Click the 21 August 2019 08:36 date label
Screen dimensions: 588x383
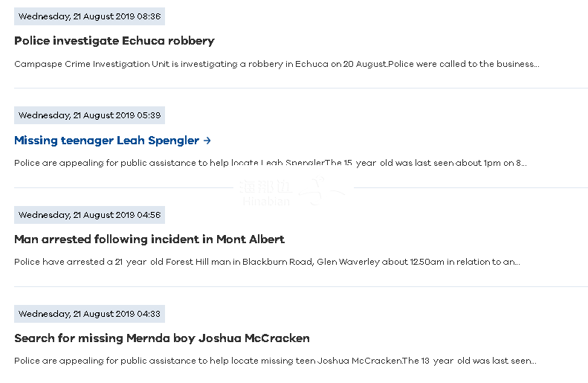89,16
